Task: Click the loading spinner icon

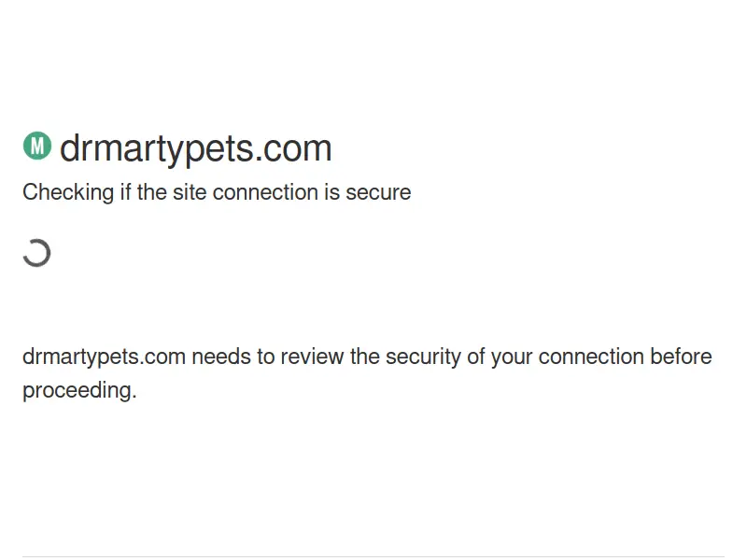Action: click(36, 253)
